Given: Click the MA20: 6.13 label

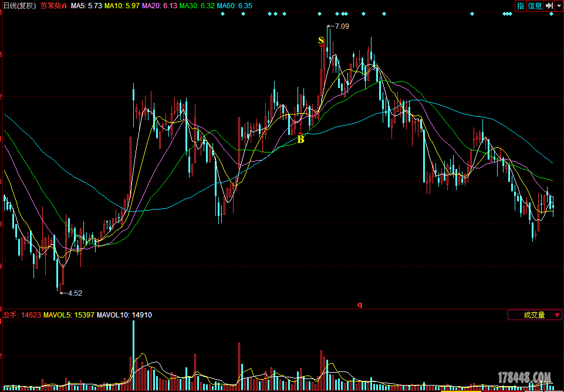Looking at the screenshot, I should coord(160,6).
